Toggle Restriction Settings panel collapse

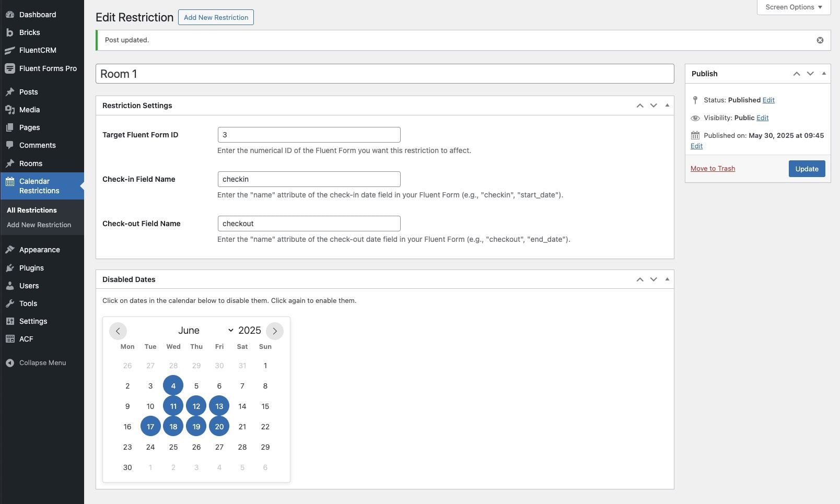pos(667,106)
